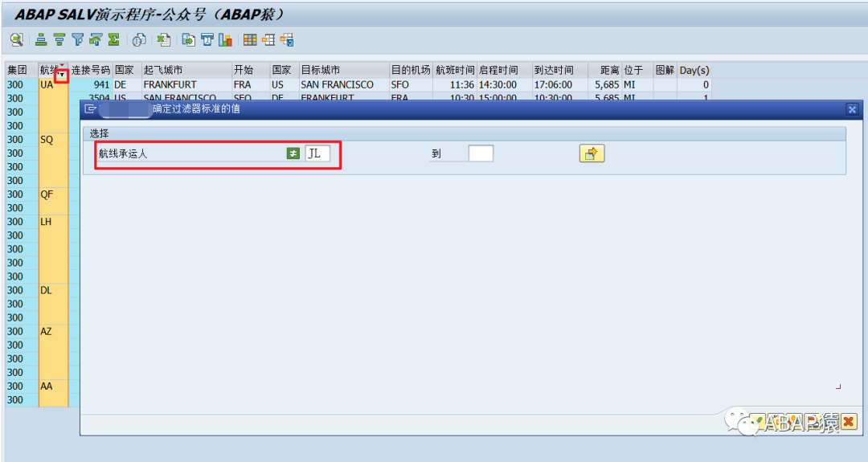Click the Save layout icon
The width and height of the screenshot is (868, 462).
coord(287,40)
